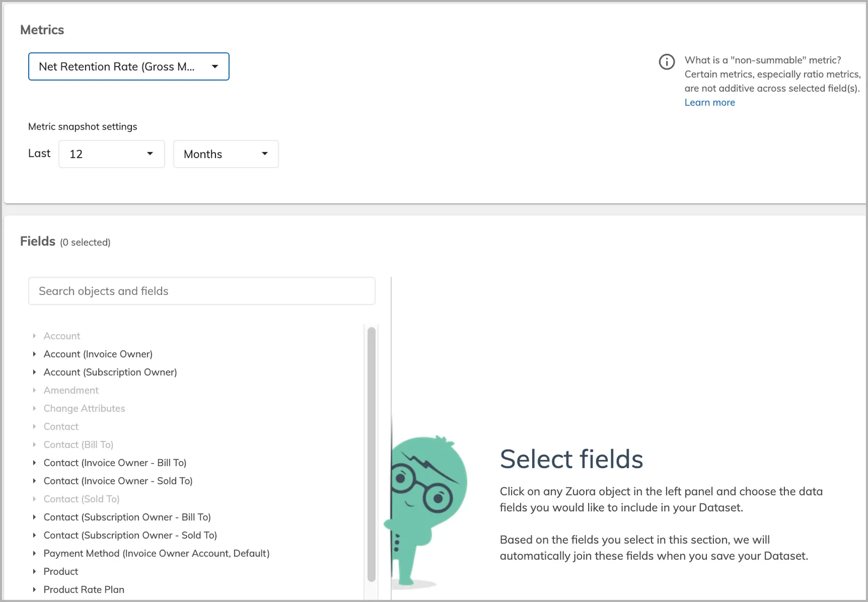Select the Product label
868x602 pixels.
pyautogui.click(x=61, y=572)
